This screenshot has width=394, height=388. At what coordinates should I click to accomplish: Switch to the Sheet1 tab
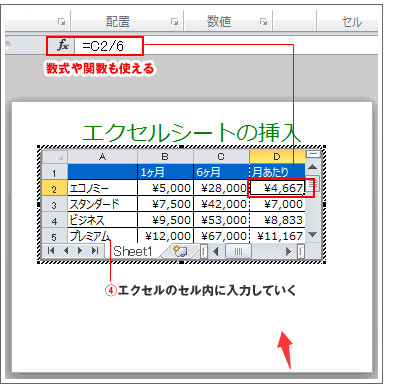(133, 251)
